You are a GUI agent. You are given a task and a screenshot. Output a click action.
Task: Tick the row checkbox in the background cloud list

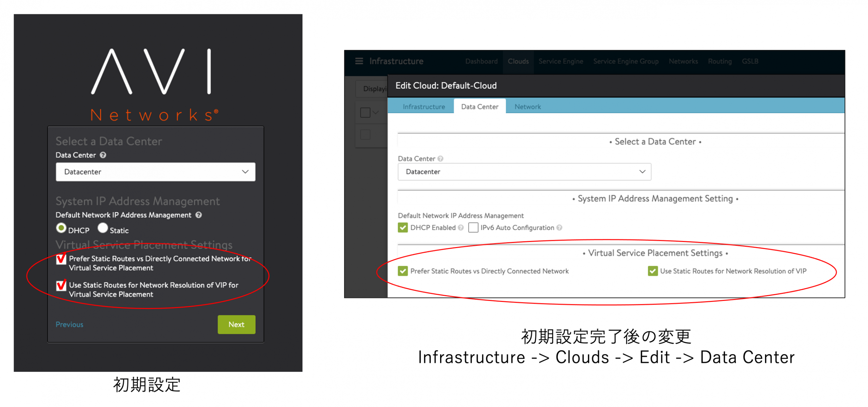coord(365,135)
